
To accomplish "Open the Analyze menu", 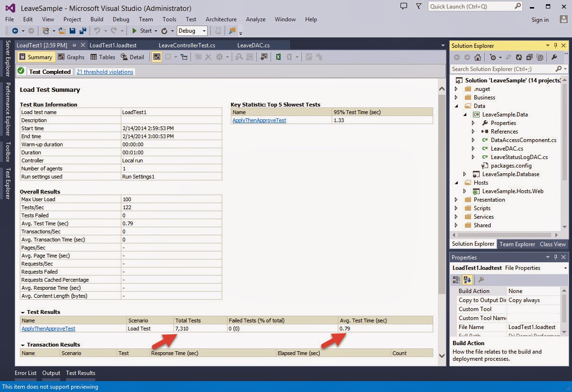I will pyautogui.click(x=255, y=19).
